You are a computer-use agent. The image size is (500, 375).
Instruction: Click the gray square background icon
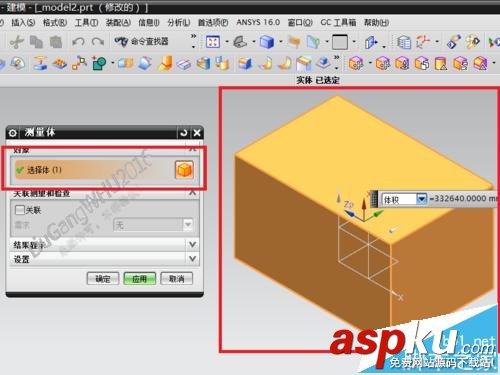(340, 42)
